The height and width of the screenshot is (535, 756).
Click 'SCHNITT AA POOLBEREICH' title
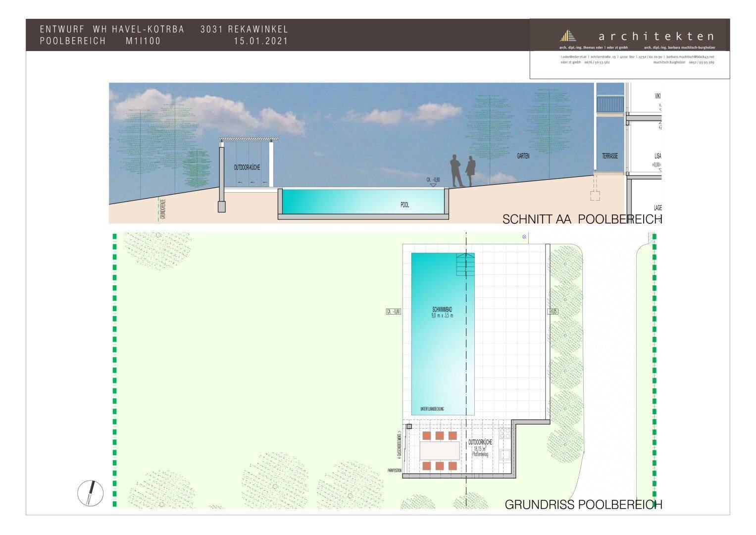click(582, 219)
